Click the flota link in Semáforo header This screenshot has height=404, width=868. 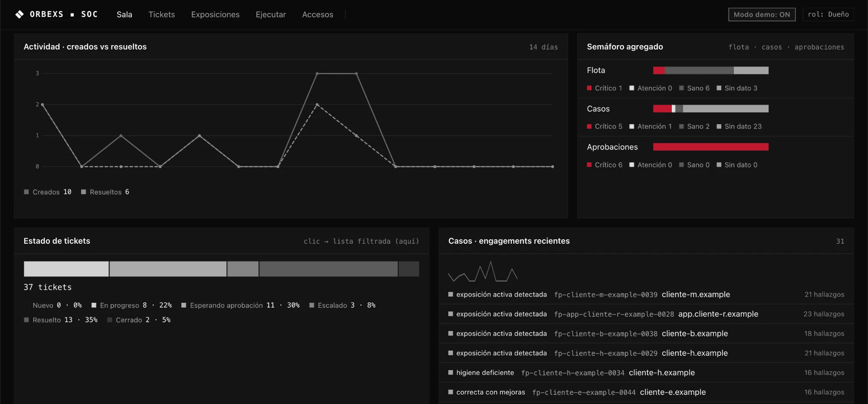pos(739,47)
